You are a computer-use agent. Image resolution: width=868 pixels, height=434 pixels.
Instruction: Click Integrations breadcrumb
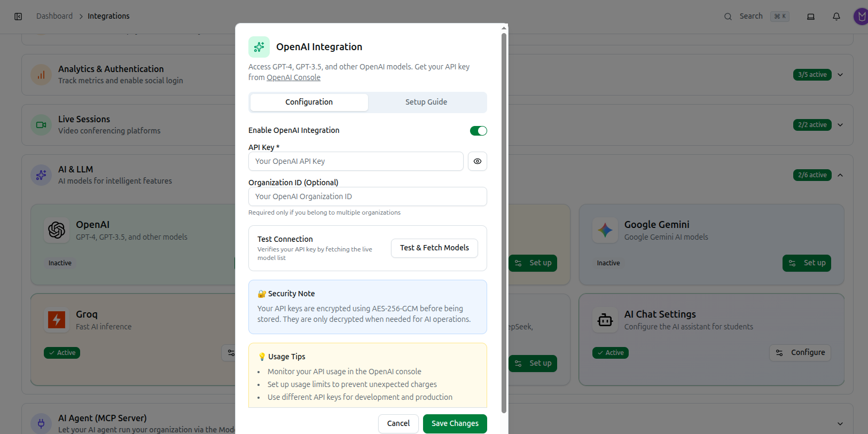click(x=108, y=16)
